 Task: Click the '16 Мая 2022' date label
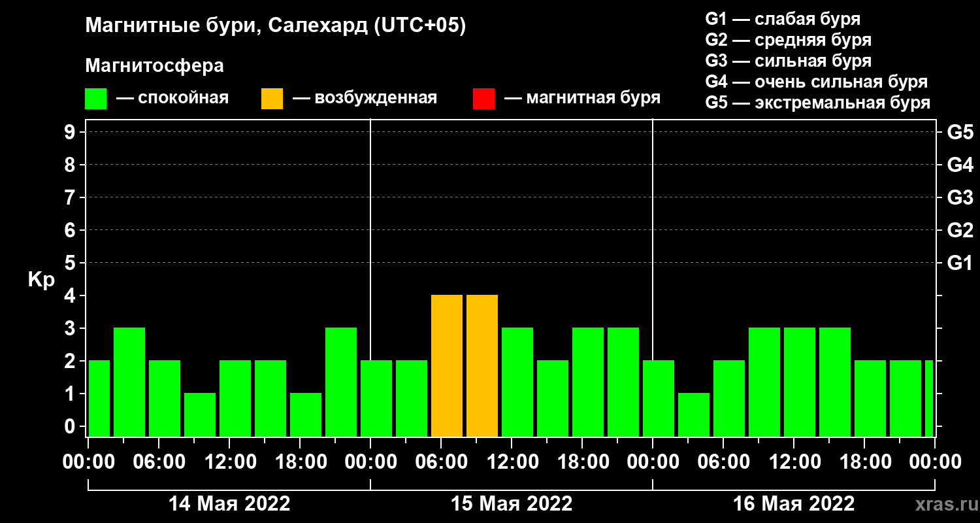click(794, 503)
